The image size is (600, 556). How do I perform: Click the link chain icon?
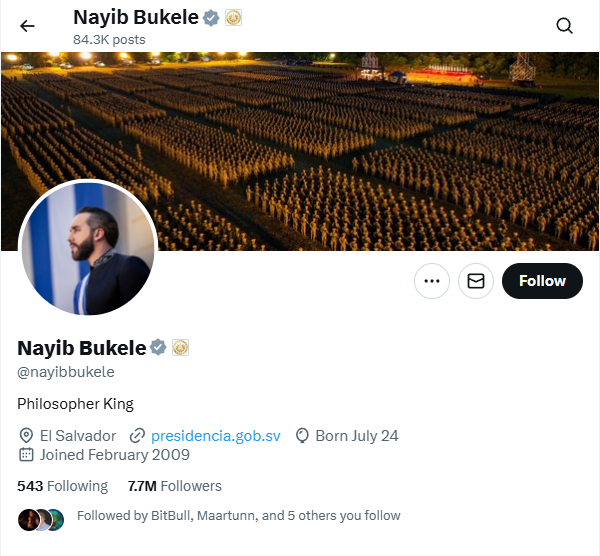point(137,436)
